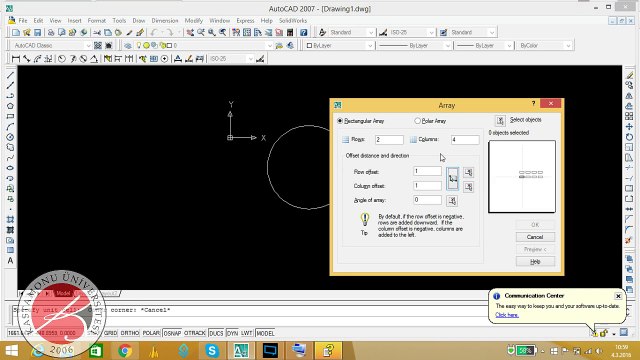Click the blue Help question mark toolbar icon
This screenshot has height=360, width=640.
click(303, 32)
